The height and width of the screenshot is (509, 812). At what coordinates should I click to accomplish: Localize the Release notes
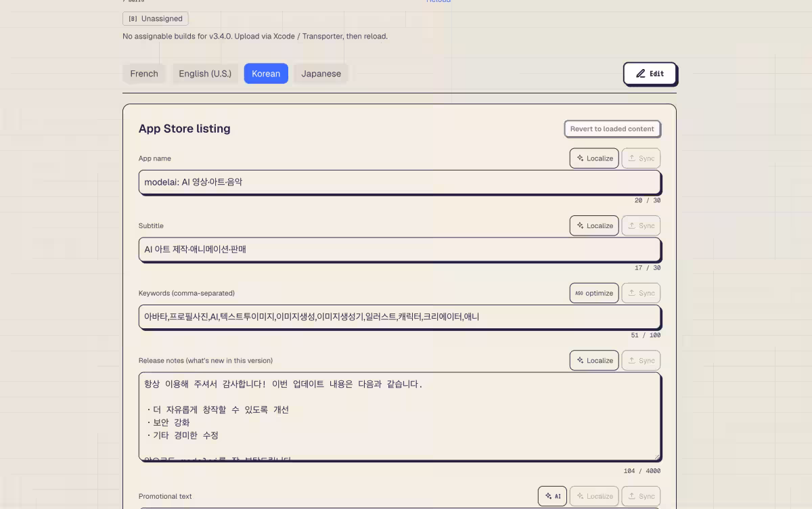[594, 361]
